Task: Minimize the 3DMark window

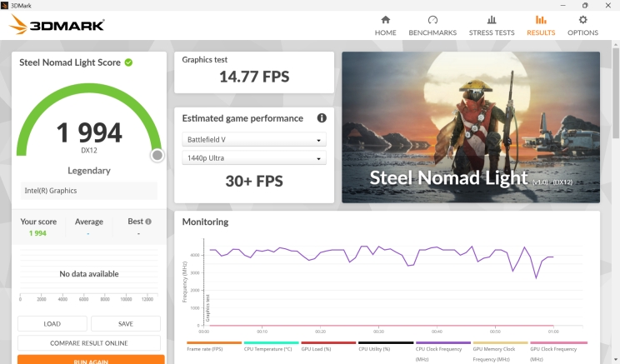Action: click(563, 5)
